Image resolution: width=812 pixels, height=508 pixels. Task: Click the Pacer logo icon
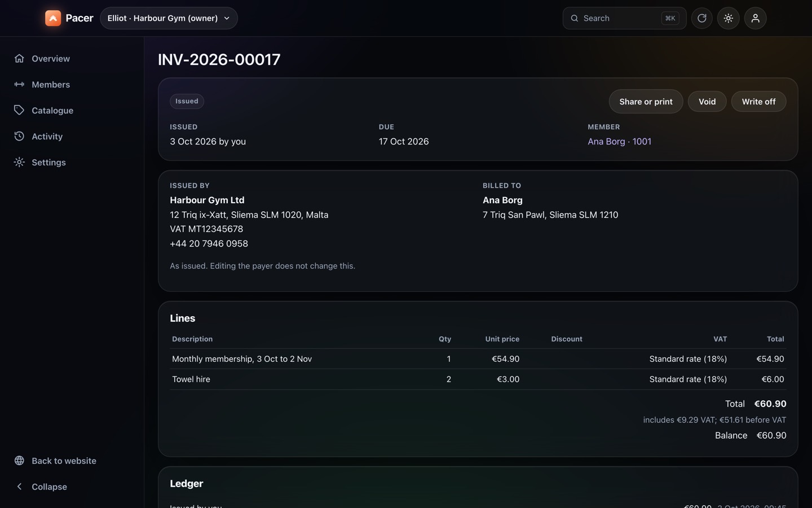53,18
